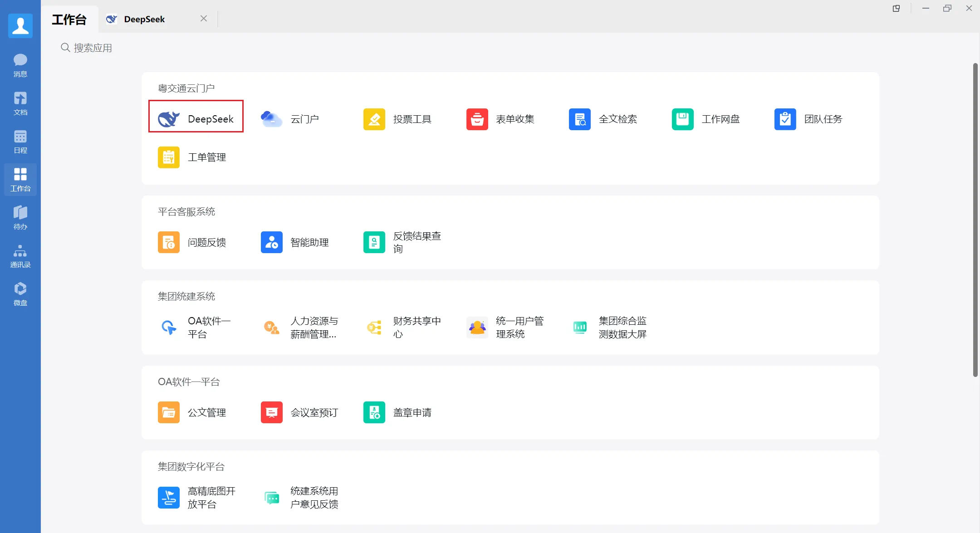
Task: Switch to the DeepSeek tab
Action: pyautogui.click(x=144, y=19)
